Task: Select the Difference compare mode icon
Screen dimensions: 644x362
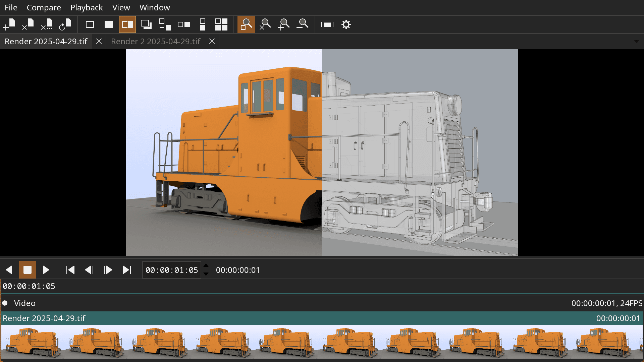Action: click(x=165, y=24)
